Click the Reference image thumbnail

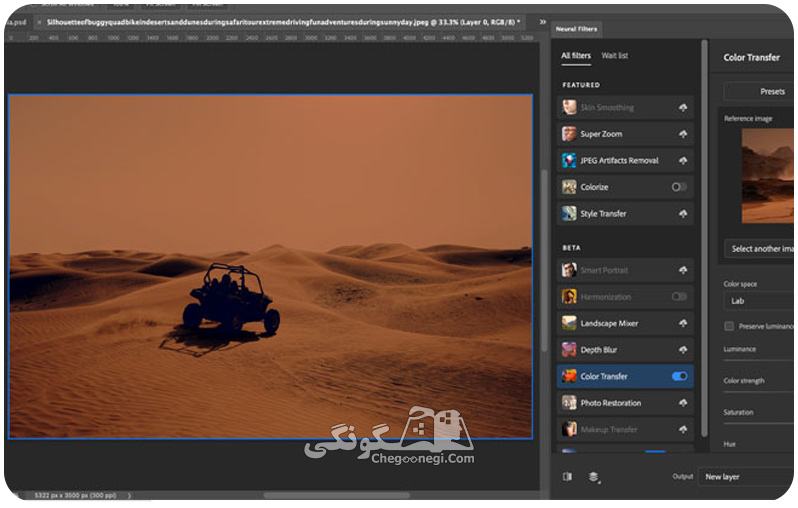point(767,176)
